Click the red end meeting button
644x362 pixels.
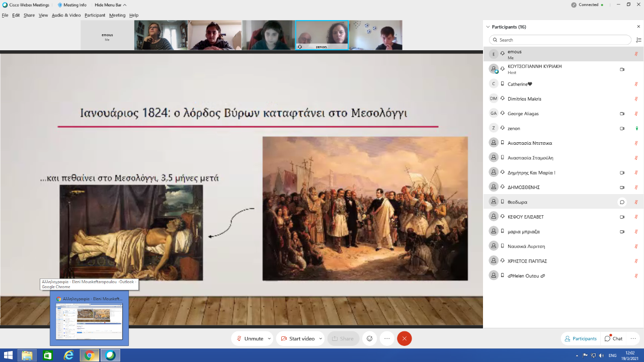tap(405, 339)
